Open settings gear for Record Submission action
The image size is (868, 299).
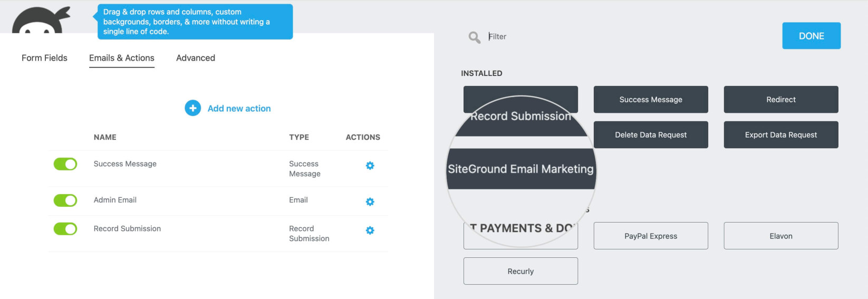(x=370, y=230)
